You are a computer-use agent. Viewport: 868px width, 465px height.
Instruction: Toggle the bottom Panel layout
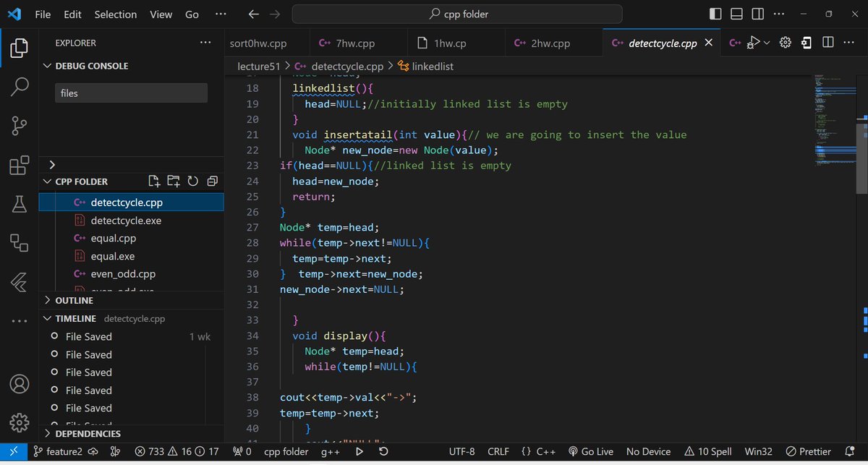(736, 14)
